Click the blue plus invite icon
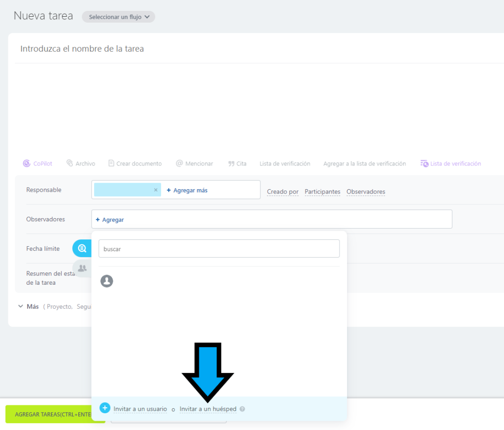The width and height of the screenshot is (504, 430). [105, 408]
